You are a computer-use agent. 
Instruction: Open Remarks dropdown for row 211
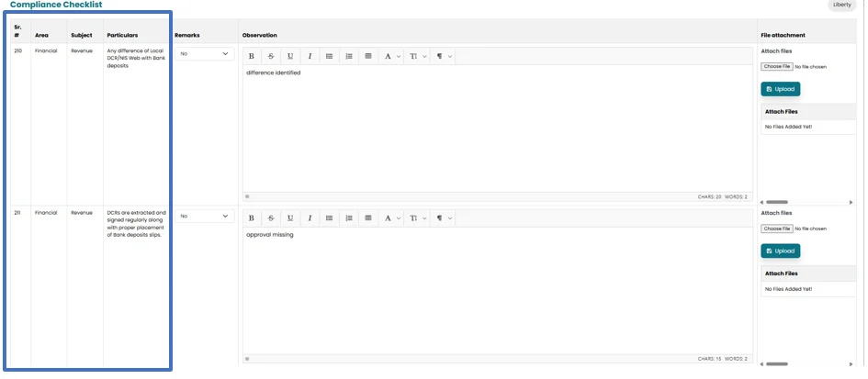click(x=205, y=216)
